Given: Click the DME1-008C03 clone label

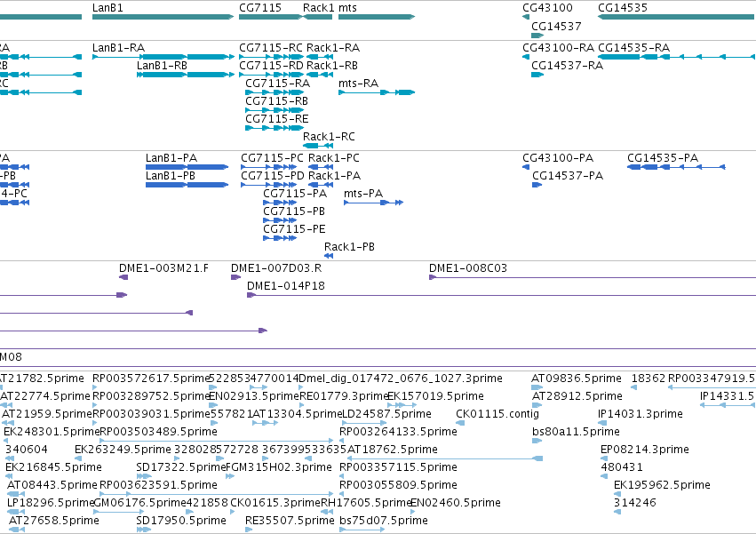Looking at the screenshot, I should [x=468, y=268].
